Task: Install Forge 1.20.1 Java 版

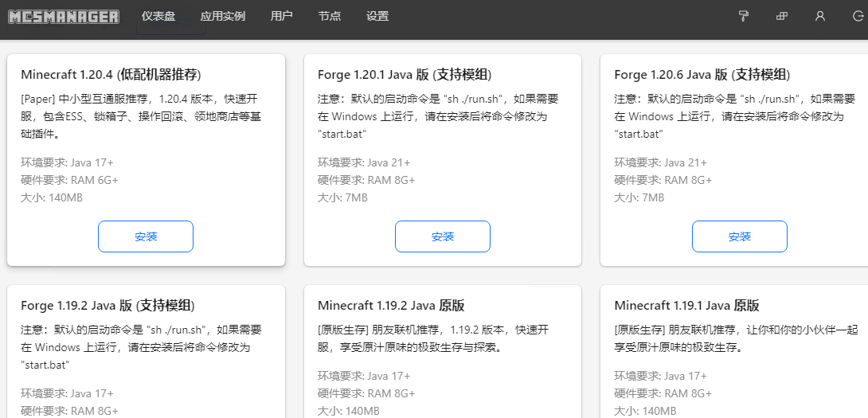Action: pos(442,236)
